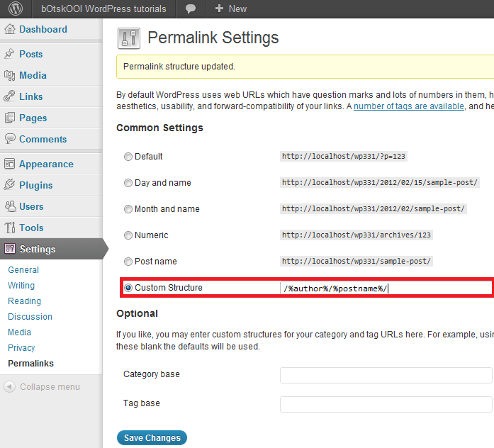
Task: Open the Users menu
Action: (x=31, y=206)
